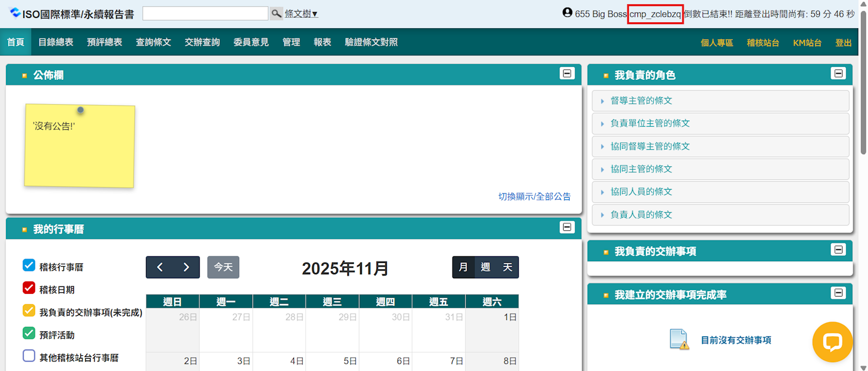Image resolution: width=868 pixels, height=371 pixels.
Task: Open the 驗證條文對照 menu
Action: pyautogui.click(x=371, y=42)
